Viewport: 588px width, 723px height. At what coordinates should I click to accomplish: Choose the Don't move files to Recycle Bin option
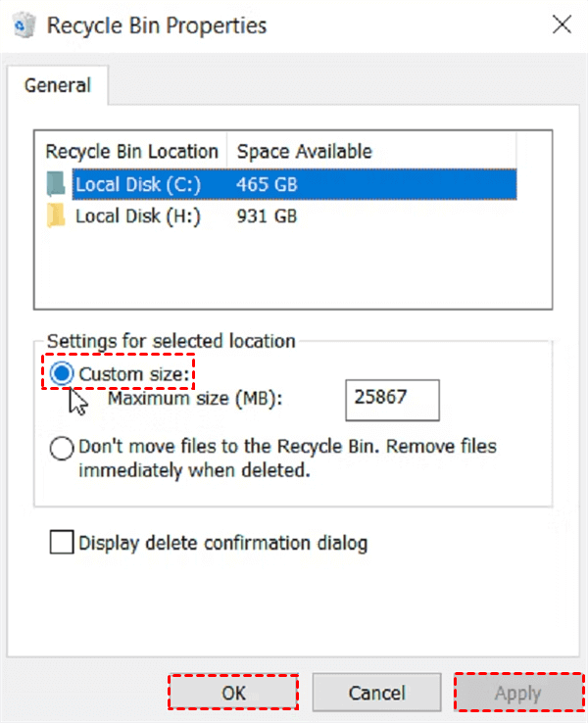[x=62, y=449]
